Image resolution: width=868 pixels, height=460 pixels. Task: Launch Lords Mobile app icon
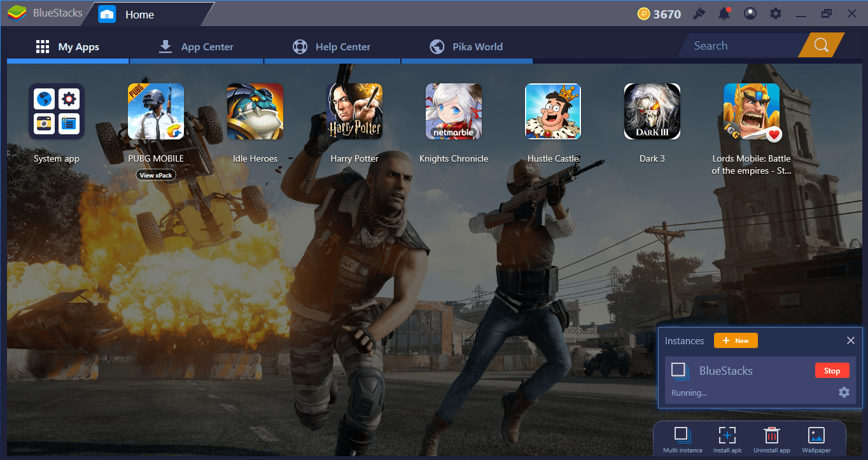point(752,111)
